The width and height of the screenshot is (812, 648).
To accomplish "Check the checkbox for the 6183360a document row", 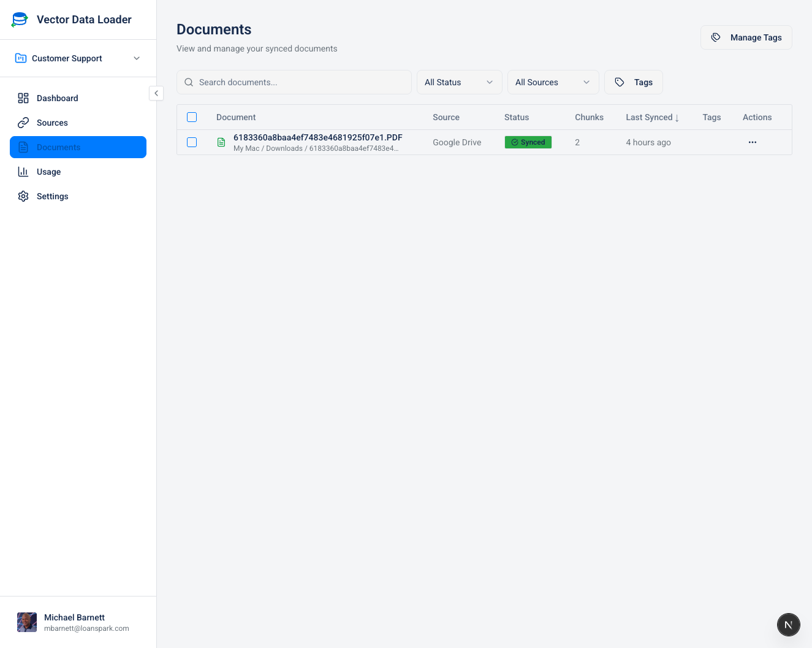I will click(192, 142).
